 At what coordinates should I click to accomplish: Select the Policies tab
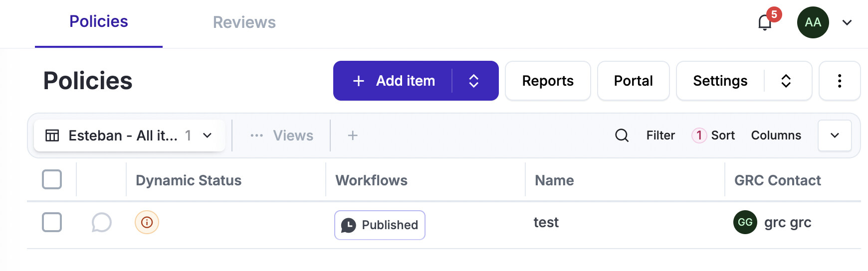pos(99,22)
